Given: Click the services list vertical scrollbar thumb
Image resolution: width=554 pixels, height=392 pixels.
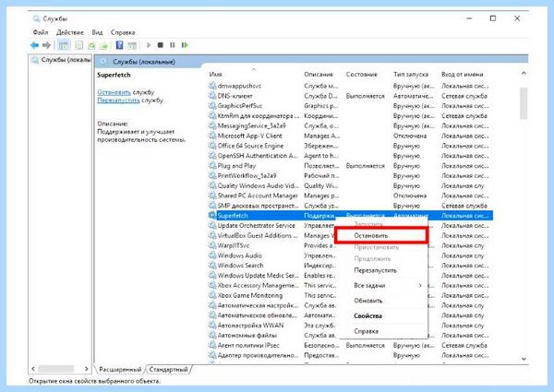Looking at the screenshot, I should point(524,103).
